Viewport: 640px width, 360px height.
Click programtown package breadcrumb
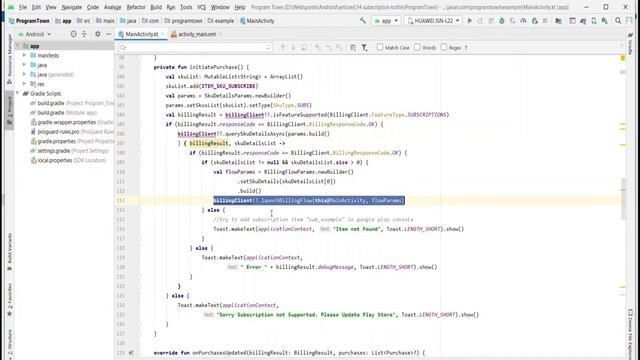click(184, 21)
